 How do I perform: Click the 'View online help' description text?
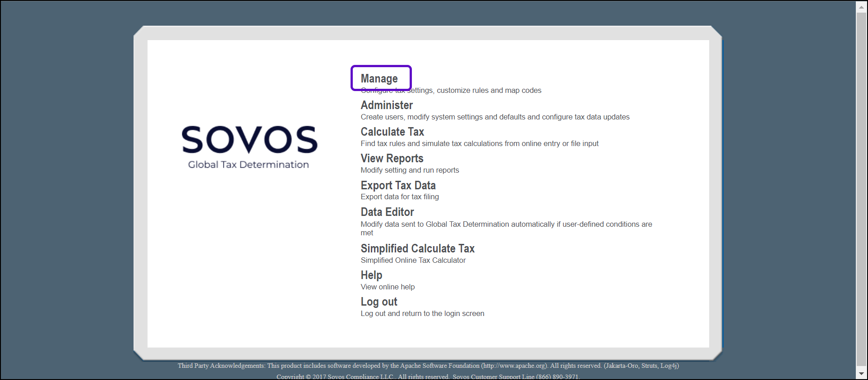pos(388,287)
